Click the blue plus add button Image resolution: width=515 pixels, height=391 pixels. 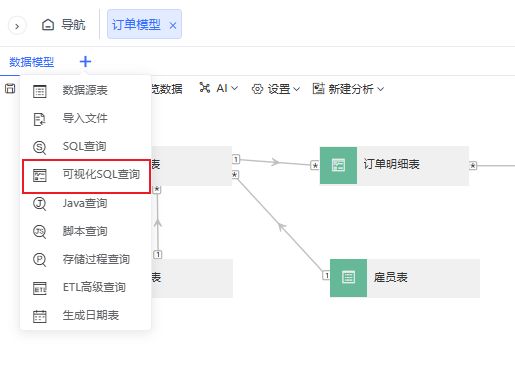[x=85, y=62]
